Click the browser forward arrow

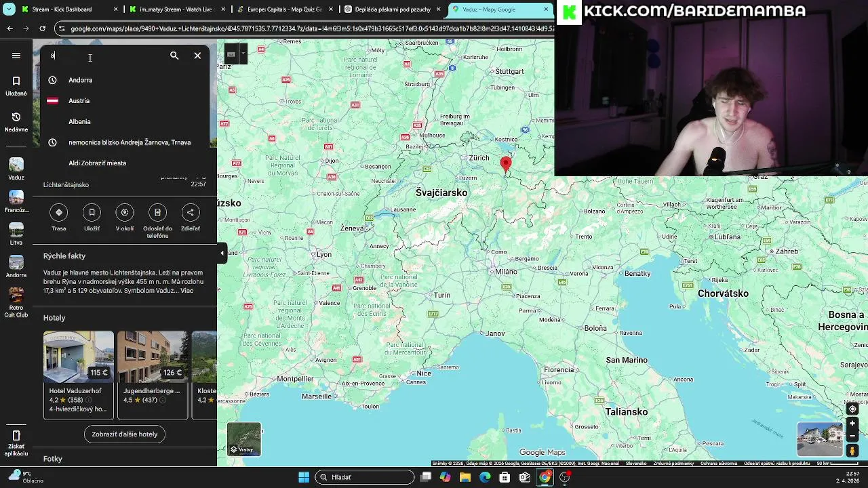click(26, 28)
